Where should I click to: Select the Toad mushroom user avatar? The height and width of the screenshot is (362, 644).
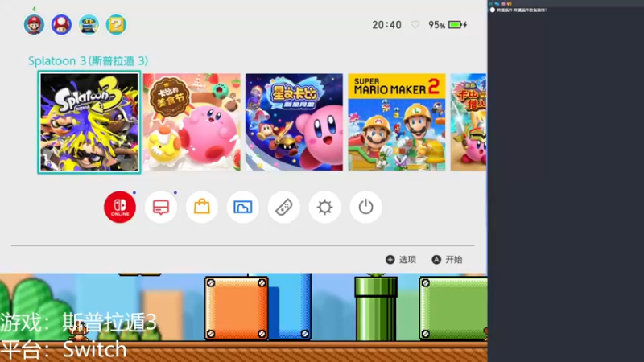(x=61, y=25)
